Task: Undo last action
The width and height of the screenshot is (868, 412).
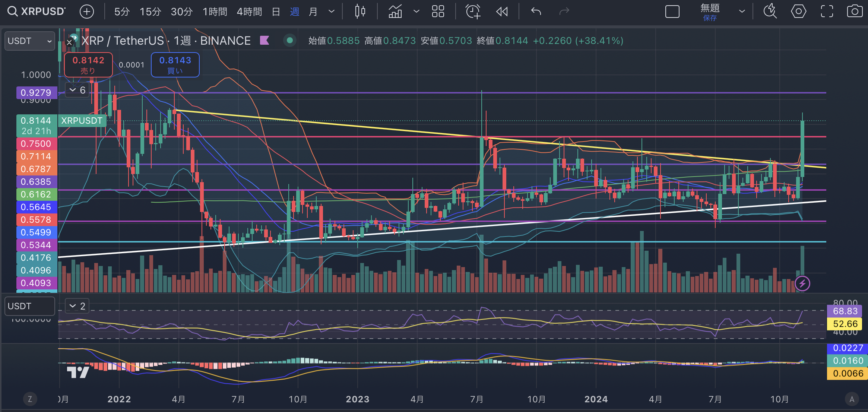Action: click(536, 12)
